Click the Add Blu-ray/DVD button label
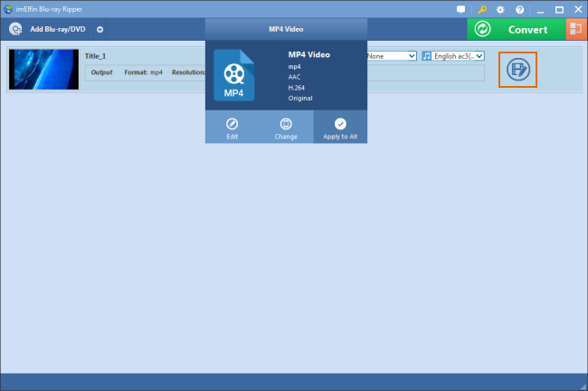 (x=58, y=29)
